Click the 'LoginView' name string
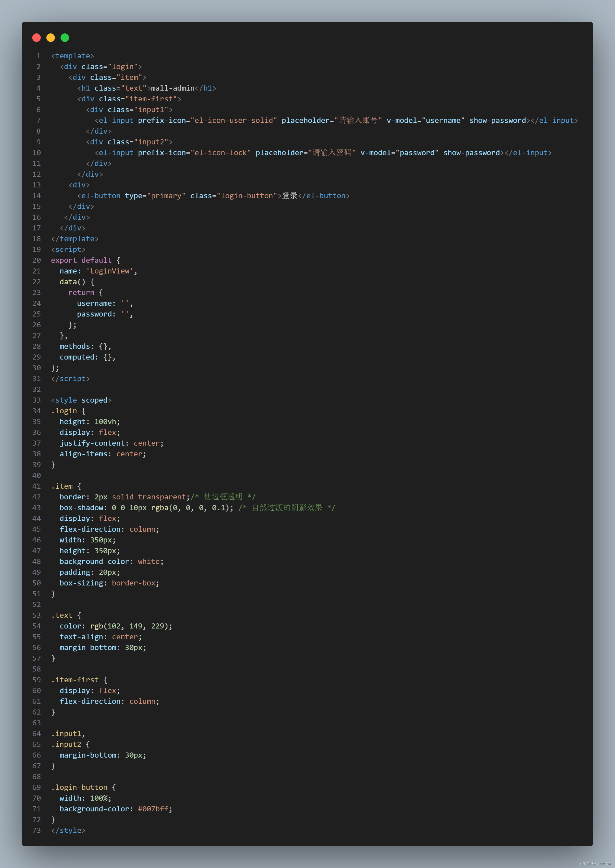Viewport: 615px width, 868px height. tap(109, 271)
